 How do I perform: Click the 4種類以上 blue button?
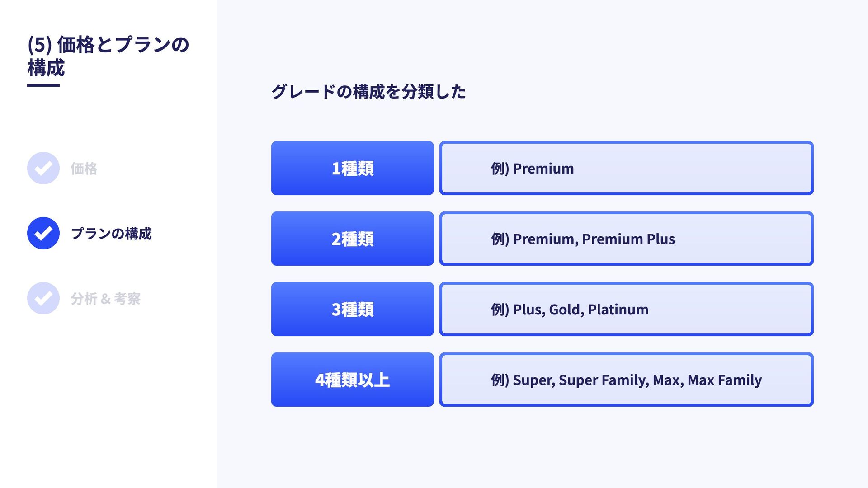pos(353,380)
